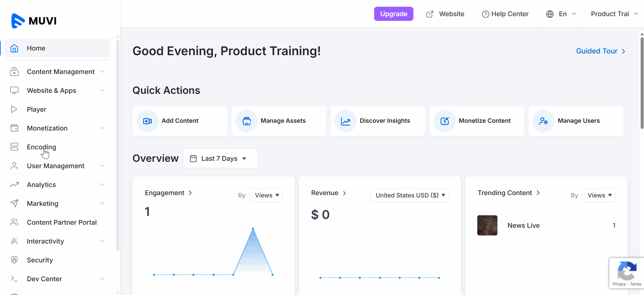Expand the Content Management section
This screenshot has width=644, height=295.
(61, 72)
